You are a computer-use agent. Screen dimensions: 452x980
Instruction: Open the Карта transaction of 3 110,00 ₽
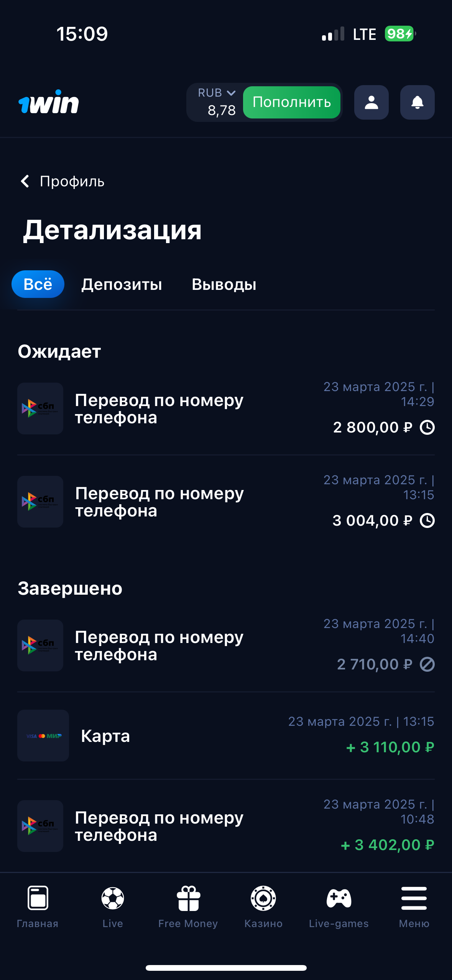tap(225, 735)
